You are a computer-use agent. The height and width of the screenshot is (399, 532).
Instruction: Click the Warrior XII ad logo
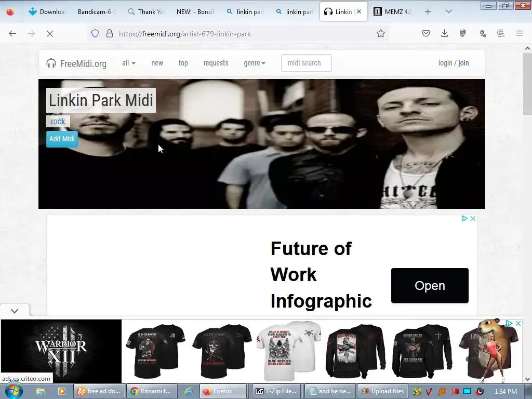click(61, 351)
